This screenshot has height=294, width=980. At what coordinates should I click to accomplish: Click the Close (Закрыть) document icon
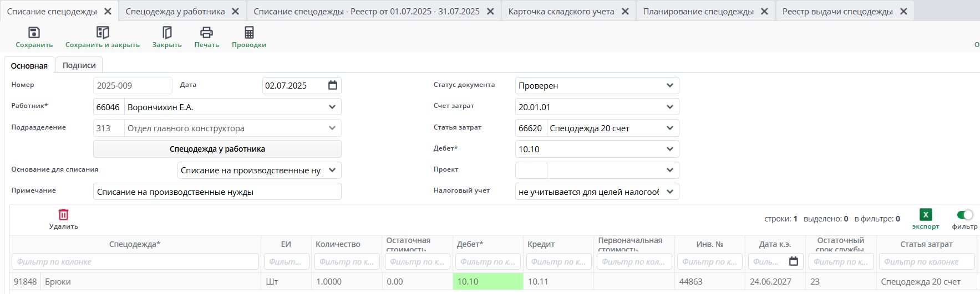pos(167,33)
